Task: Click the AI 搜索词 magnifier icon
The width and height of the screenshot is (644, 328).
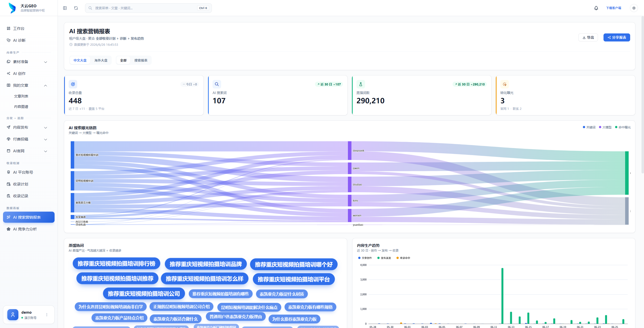Action: point(217,84)
